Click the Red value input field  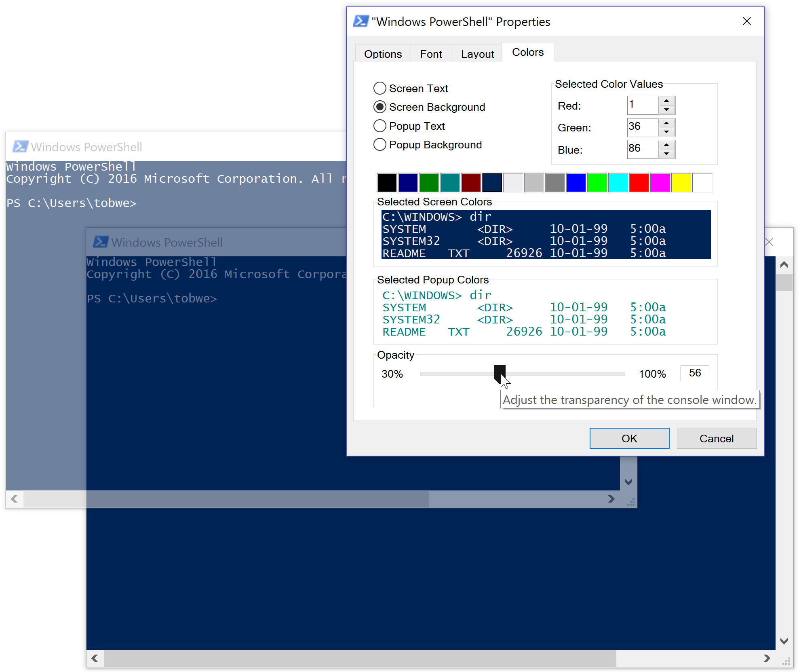[x=643, y=105]
